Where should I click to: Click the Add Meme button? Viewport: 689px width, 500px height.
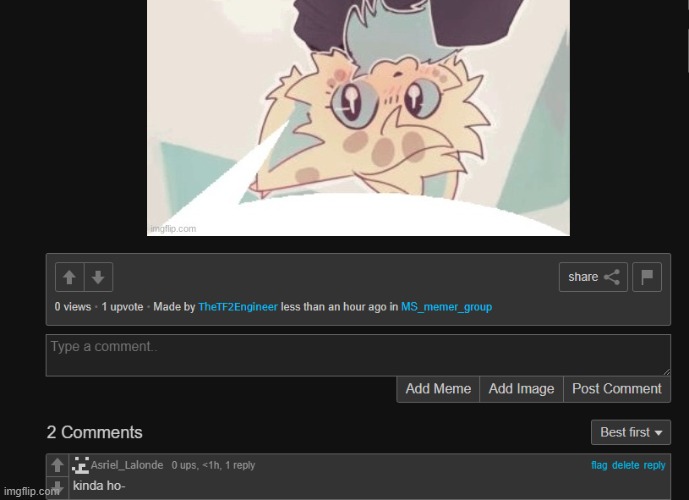438,389
